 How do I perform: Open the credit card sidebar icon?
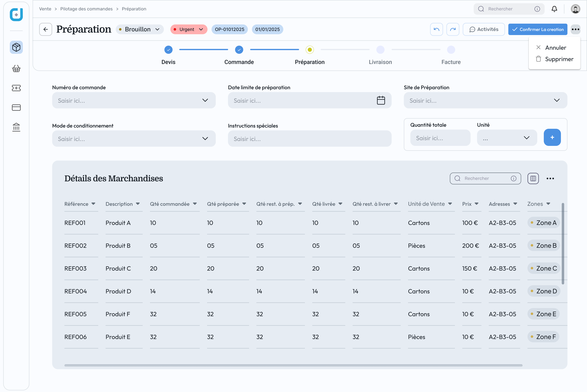[16, 108]
